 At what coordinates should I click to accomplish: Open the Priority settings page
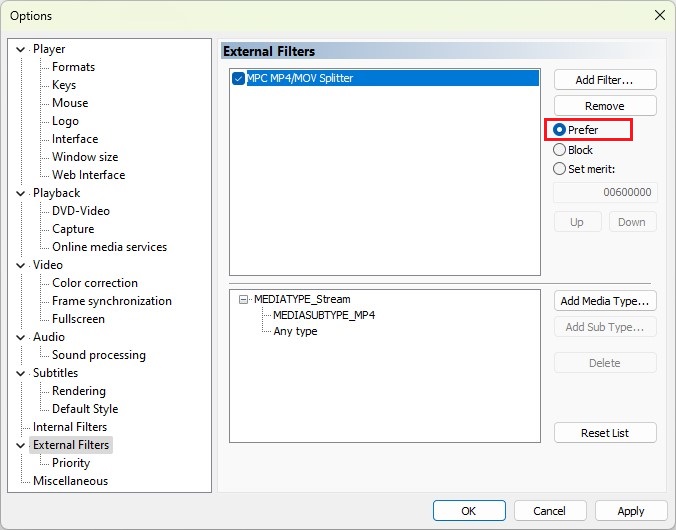pyautogui.click(x=71, y=463)
